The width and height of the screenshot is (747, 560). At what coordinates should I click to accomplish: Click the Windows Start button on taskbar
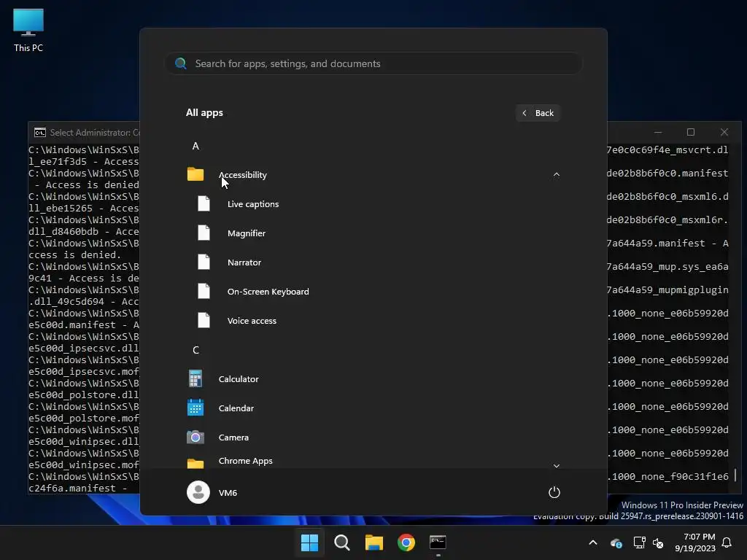pos(309,542)
